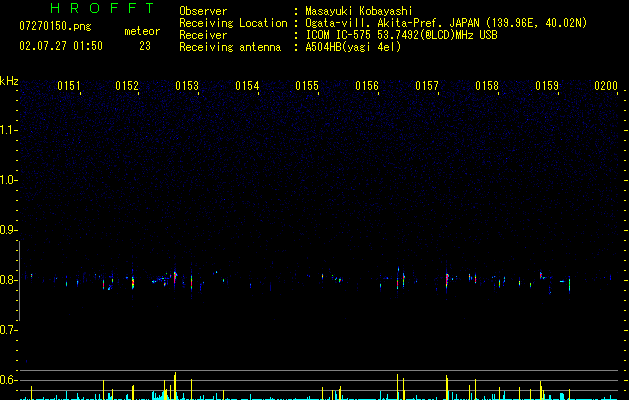Click the 1.1 kHz axis label
The width and height of the screenshot is (629, 400).
[x=8, y=130]
